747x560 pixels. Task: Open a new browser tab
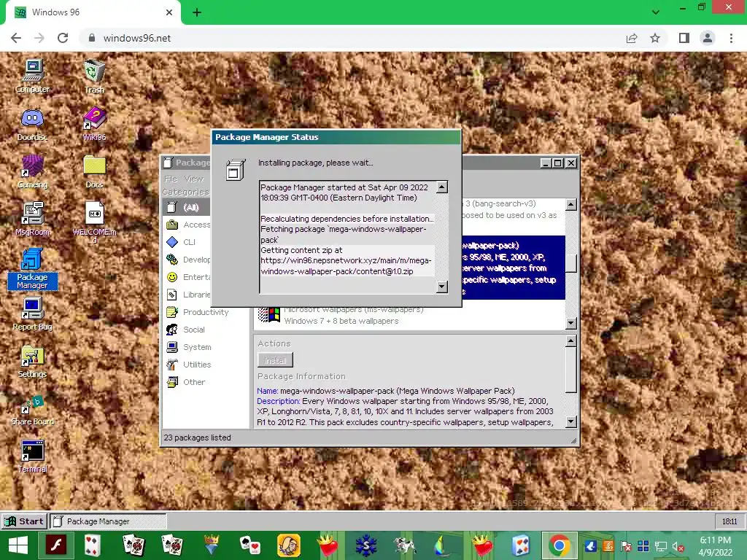pyautogui.click(x=197, y=12)
